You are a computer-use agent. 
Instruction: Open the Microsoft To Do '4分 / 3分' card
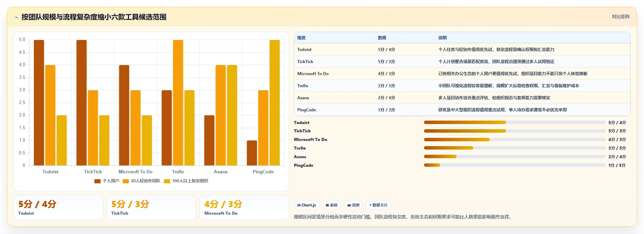244,207
